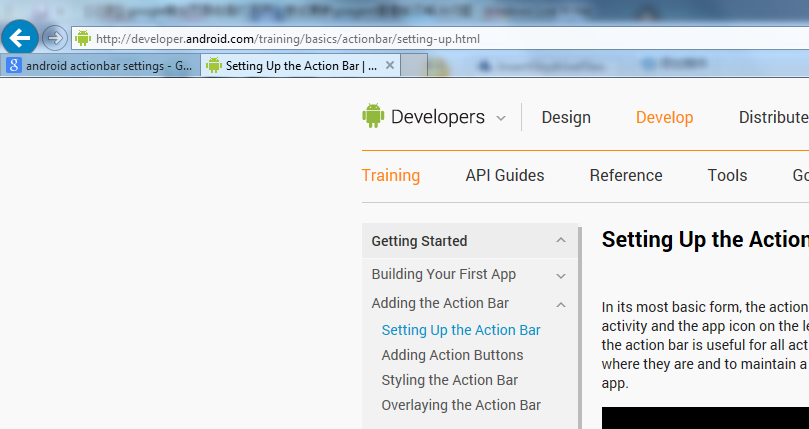
Task: Expand the Building Your First App section
Action: tap(561, 275)
